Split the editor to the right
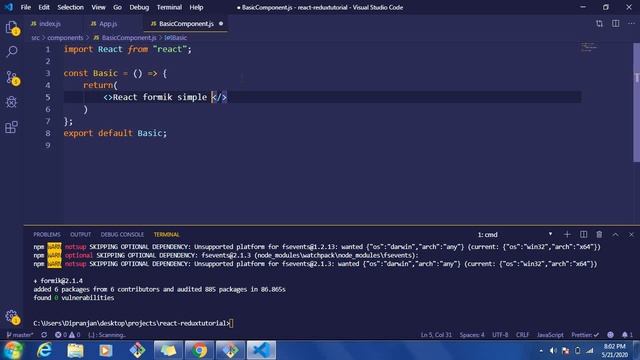 pos(616,24)
